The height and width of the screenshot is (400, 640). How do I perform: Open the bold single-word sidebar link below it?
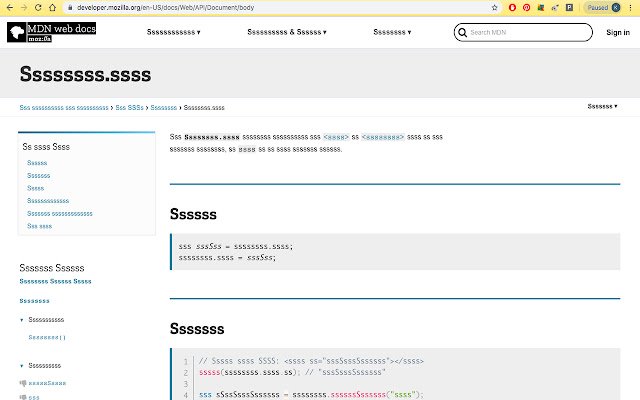[34, 301]
